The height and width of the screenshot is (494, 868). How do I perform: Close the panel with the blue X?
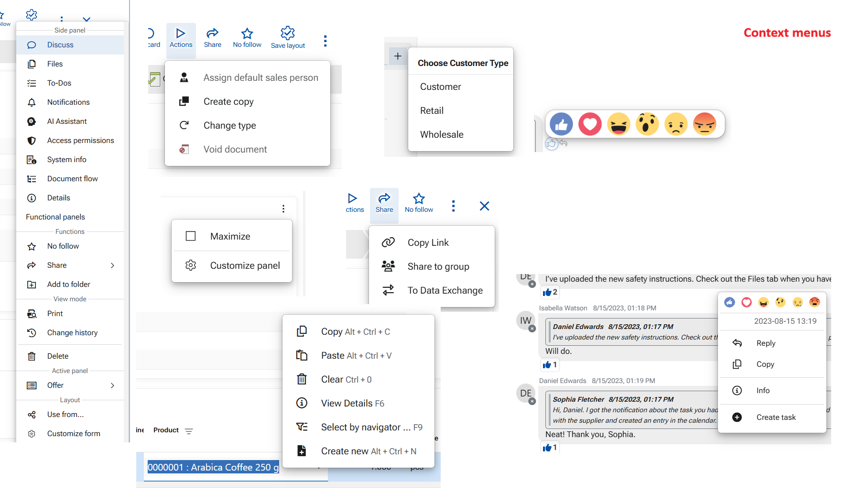pyautogui.click(x=484, y=206)
